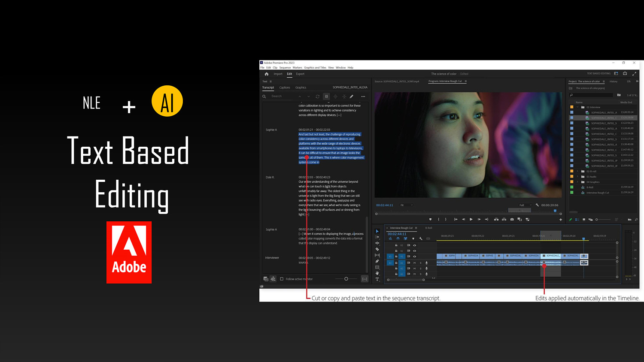This screenshot has width=644, height=362.
Task: Re-transcribe using the refresh icon
Action: [x=317, y=97]
